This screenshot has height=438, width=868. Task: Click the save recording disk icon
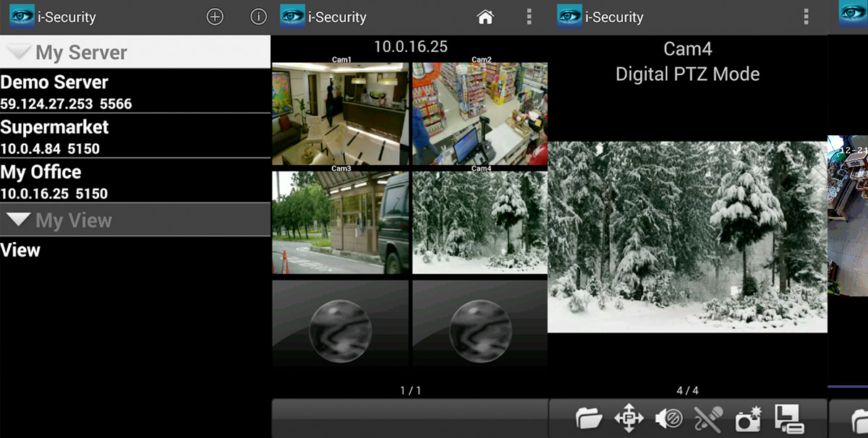pos(788,418)
